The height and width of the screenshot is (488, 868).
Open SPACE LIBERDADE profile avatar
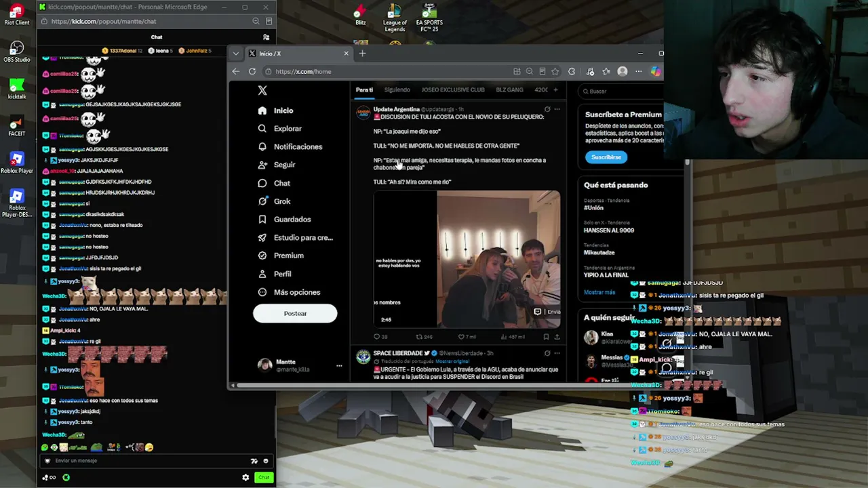[x=363, y=357]
